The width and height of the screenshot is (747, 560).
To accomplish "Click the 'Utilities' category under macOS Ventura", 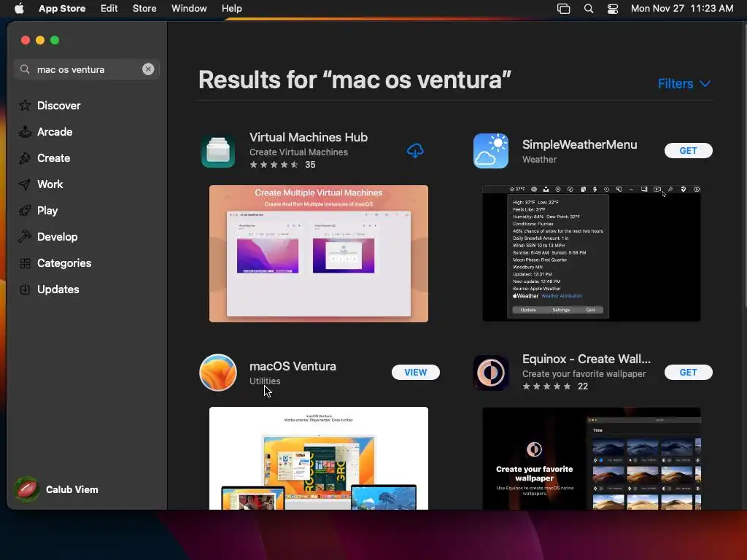I will (x=265, y=381).
